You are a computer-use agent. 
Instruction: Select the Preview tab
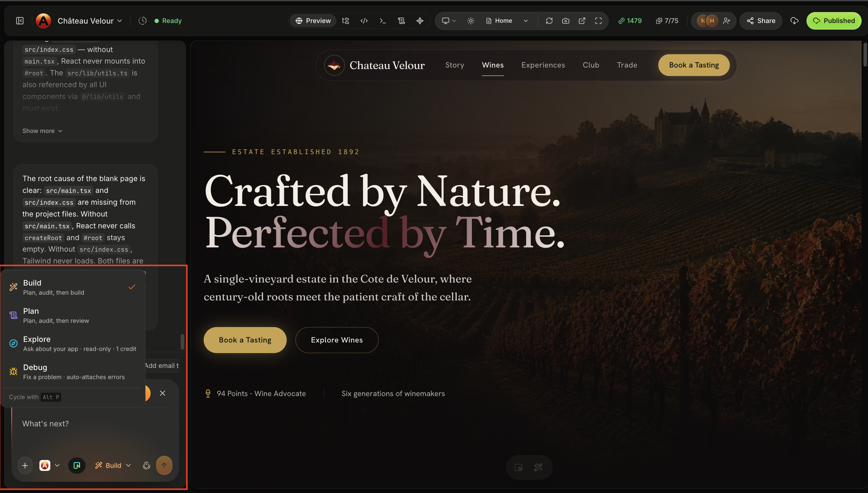[313, 21]
